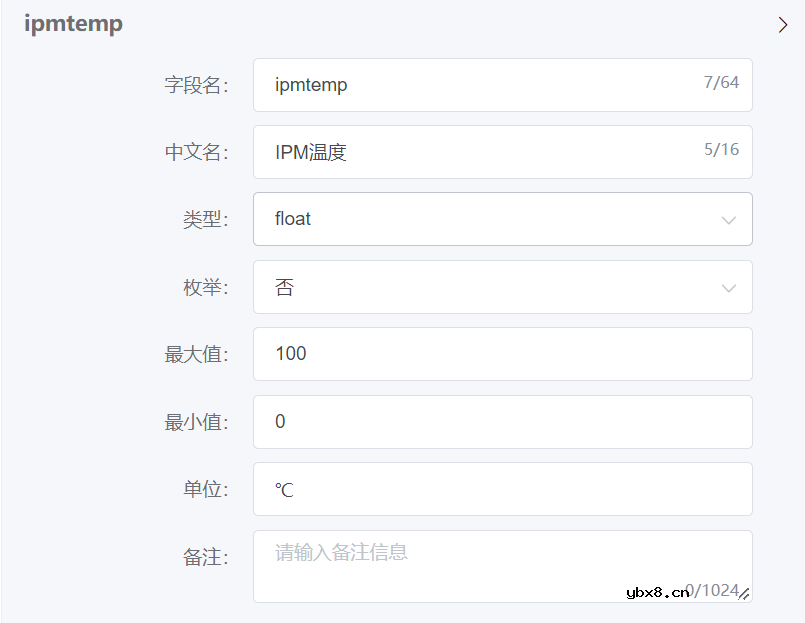Viewport: 805px width, 623px height.
Task: Click the 字段名 label text
Action: point(197,85)
